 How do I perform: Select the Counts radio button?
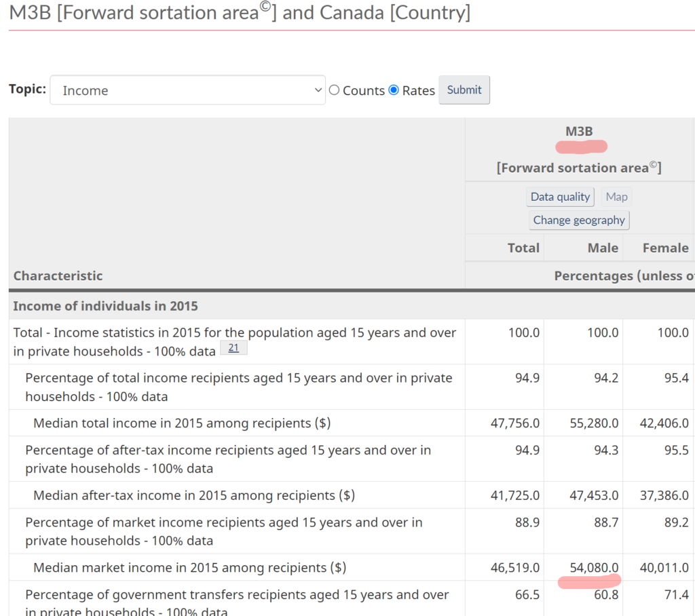(334, 90)
